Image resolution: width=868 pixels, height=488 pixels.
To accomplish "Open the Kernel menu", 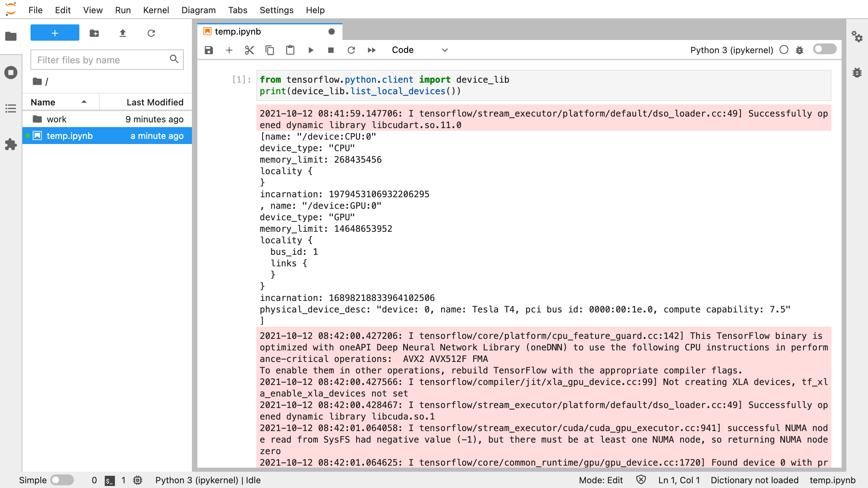I will coord(156,10).
